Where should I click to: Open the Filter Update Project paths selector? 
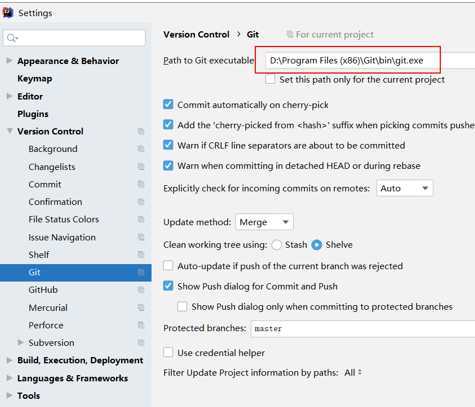[353, 373]
